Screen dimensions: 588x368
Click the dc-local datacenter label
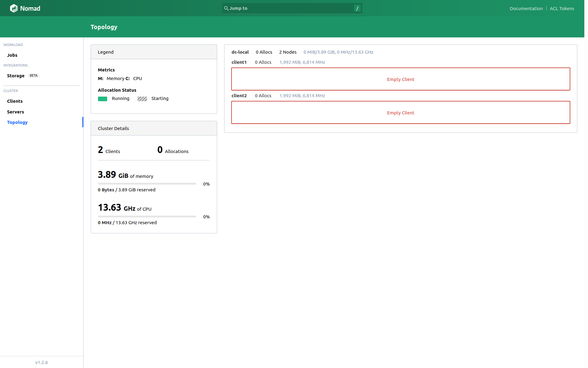pos(240,52)
